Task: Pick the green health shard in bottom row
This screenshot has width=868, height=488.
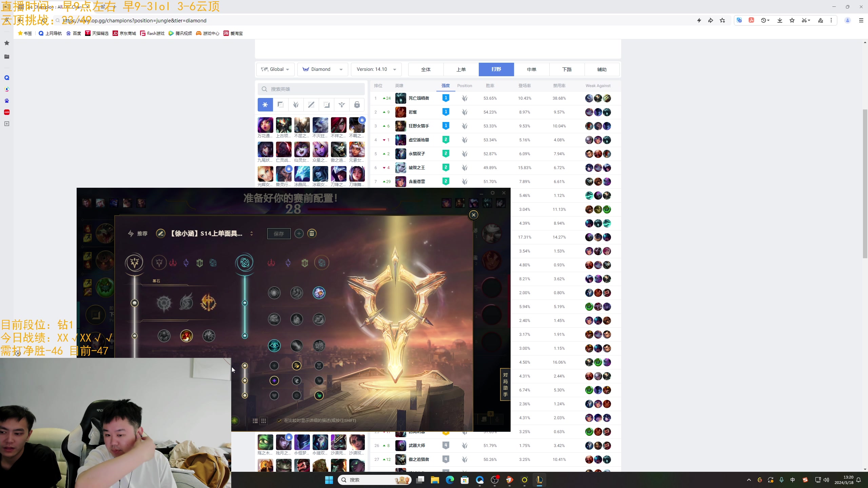Action: 319,395
